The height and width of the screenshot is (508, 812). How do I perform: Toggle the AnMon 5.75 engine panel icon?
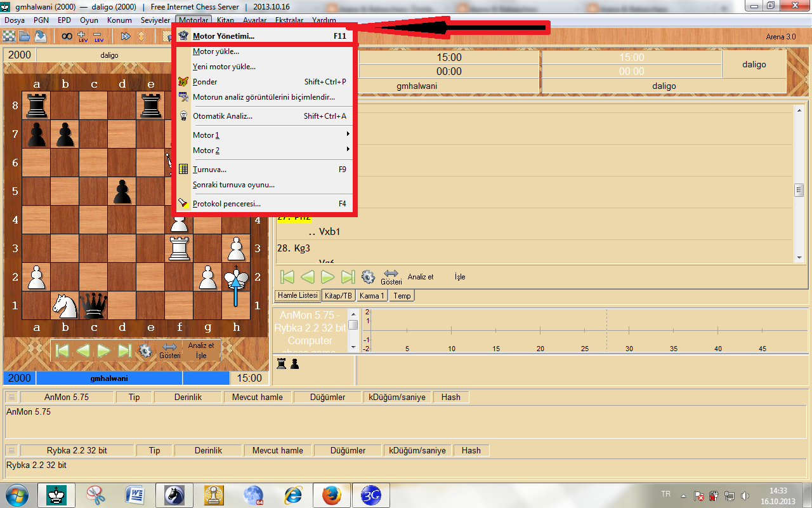11,397
